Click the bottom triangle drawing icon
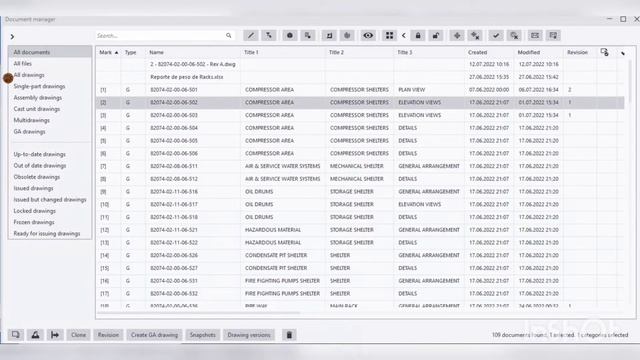 coord(35,335)
